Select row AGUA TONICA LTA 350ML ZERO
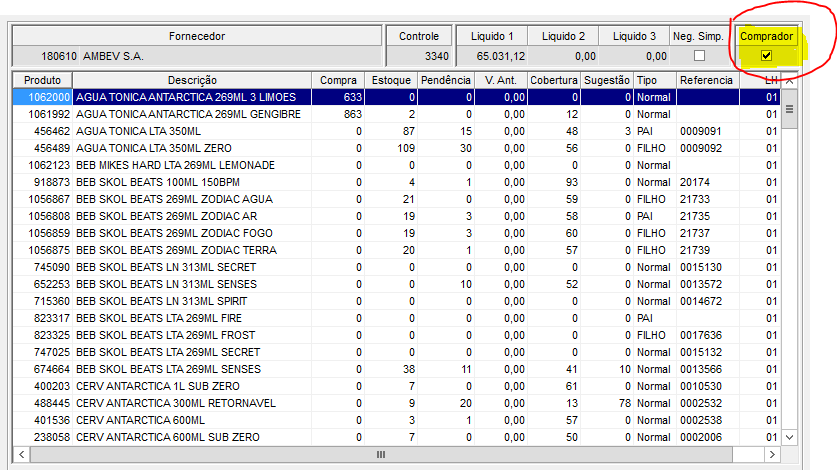Screen dimensions: 837x470 [x=397, y=148]
